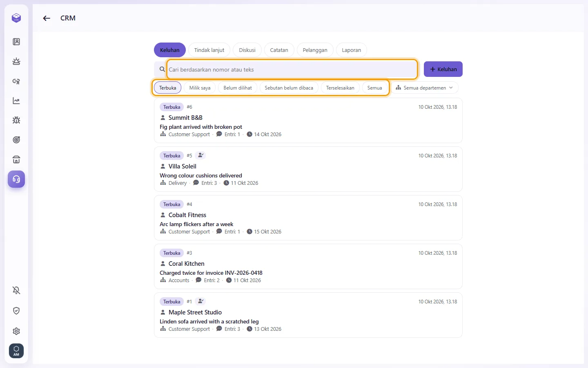Open the settings gear icon
Screen dimensions: 588x368
click(16, 331)
